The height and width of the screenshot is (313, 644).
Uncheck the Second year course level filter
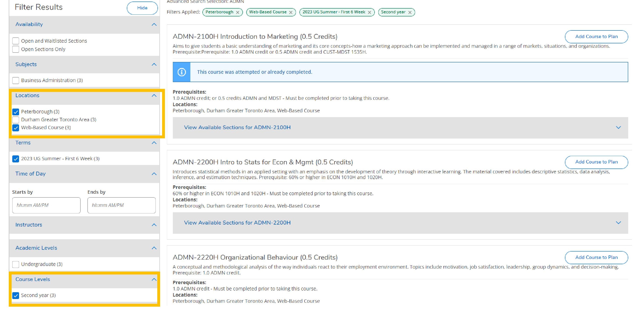[x=16, y=295]
